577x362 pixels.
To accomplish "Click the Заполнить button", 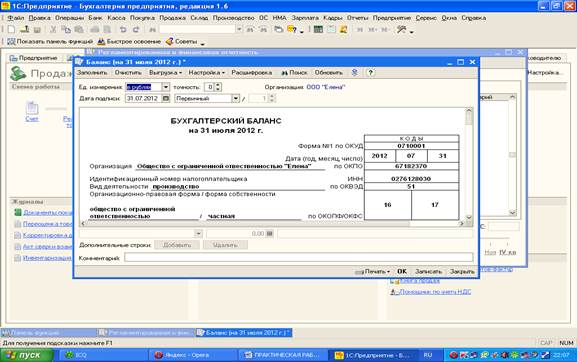I will tap(92, 72).
